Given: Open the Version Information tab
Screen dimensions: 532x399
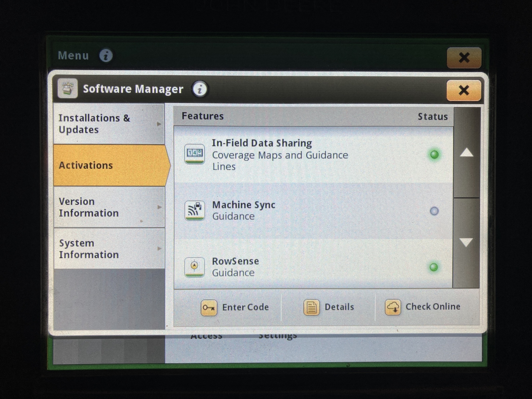Looking at the screenshot, I should pyautogui.click(x=109, y=207).
